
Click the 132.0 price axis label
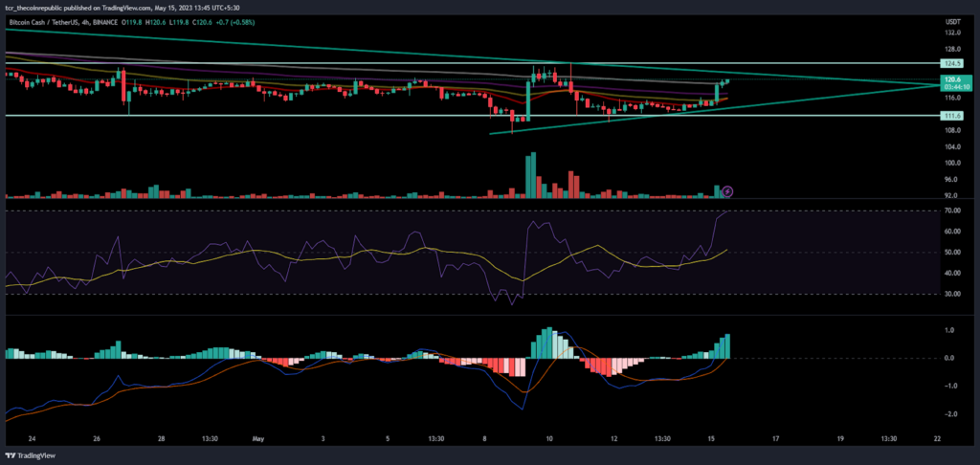(x=953, y=33)
